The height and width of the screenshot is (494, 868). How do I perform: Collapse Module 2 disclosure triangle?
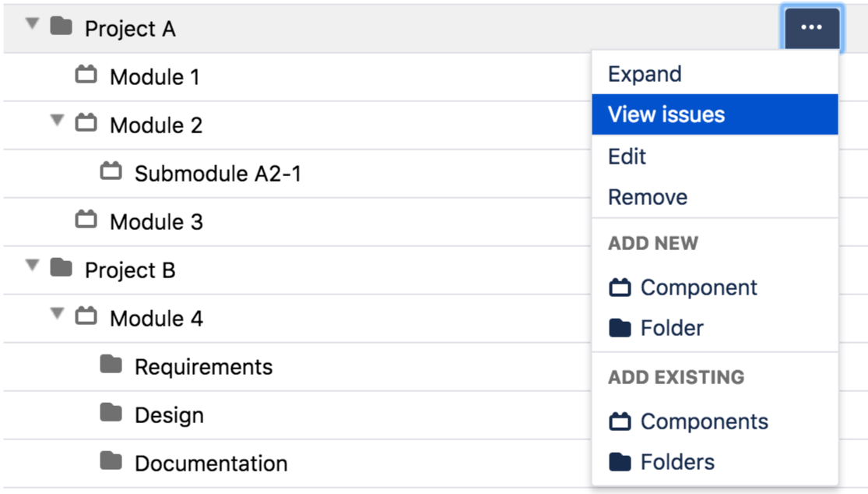click(x=56, y=121)
